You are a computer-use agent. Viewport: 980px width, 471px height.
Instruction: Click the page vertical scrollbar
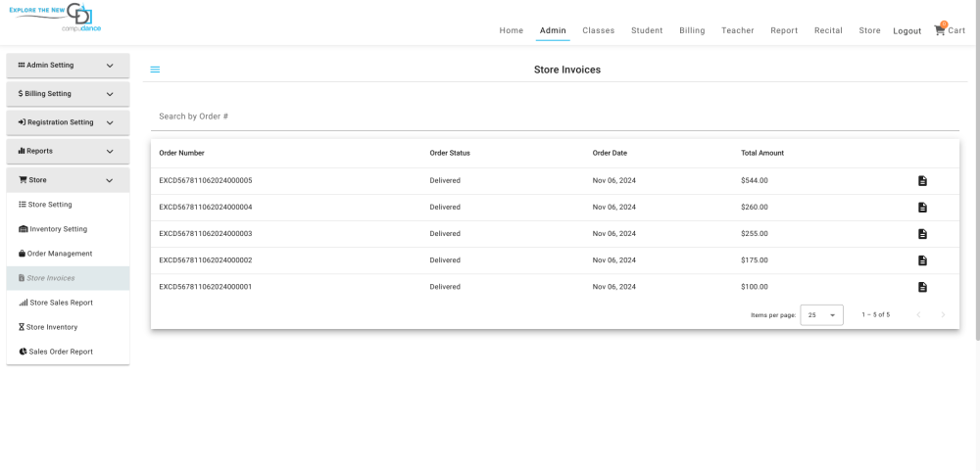pyautogui.click(x=977, y=171)
